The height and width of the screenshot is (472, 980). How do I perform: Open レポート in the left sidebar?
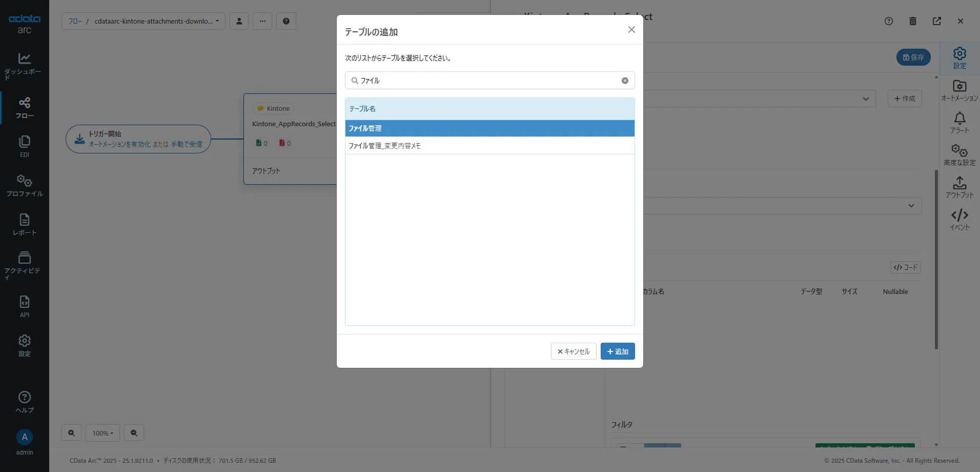tap(24, 224)
